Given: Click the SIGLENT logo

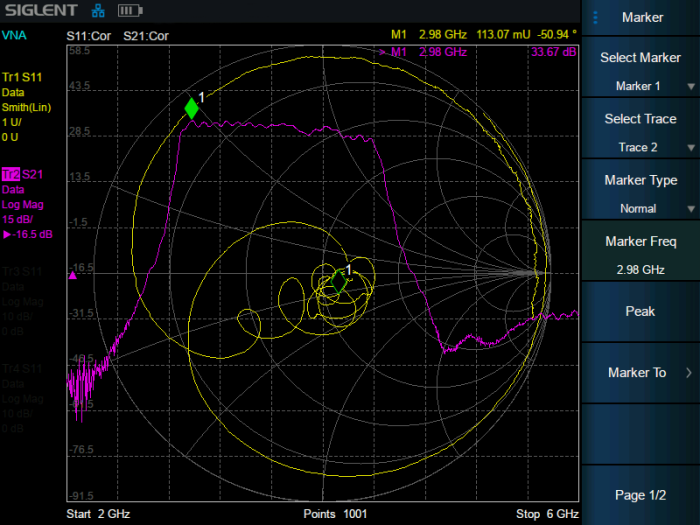Looking at the screenshot, I should coord(40,11).
